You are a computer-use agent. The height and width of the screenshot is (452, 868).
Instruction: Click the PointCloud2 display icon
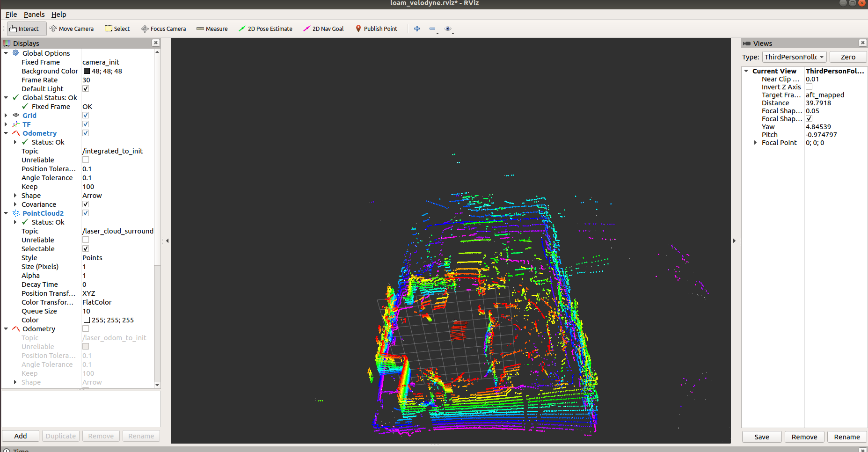click(16, 213)
